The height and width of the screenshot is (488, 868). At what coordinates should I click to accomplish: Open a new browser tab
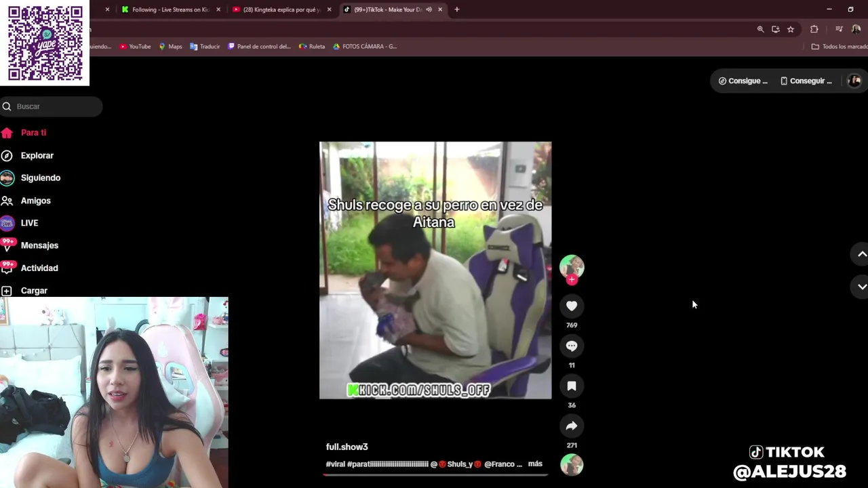456,9
